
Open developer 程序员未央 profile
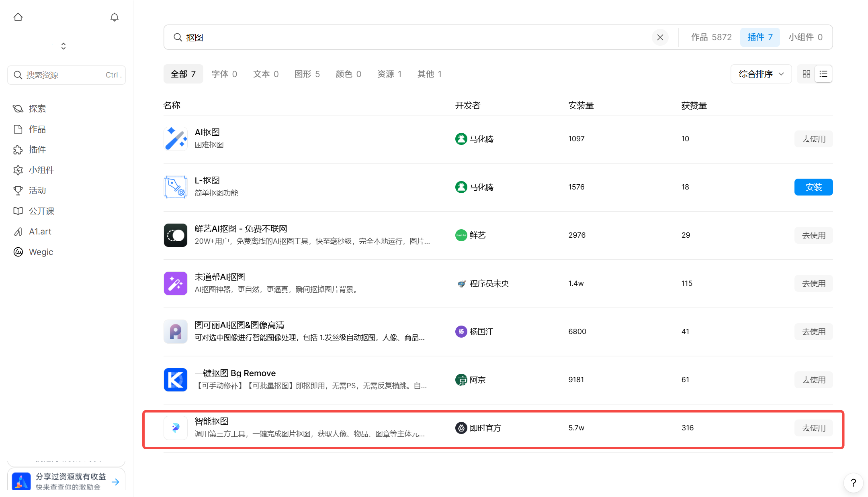tap(482, 283)
